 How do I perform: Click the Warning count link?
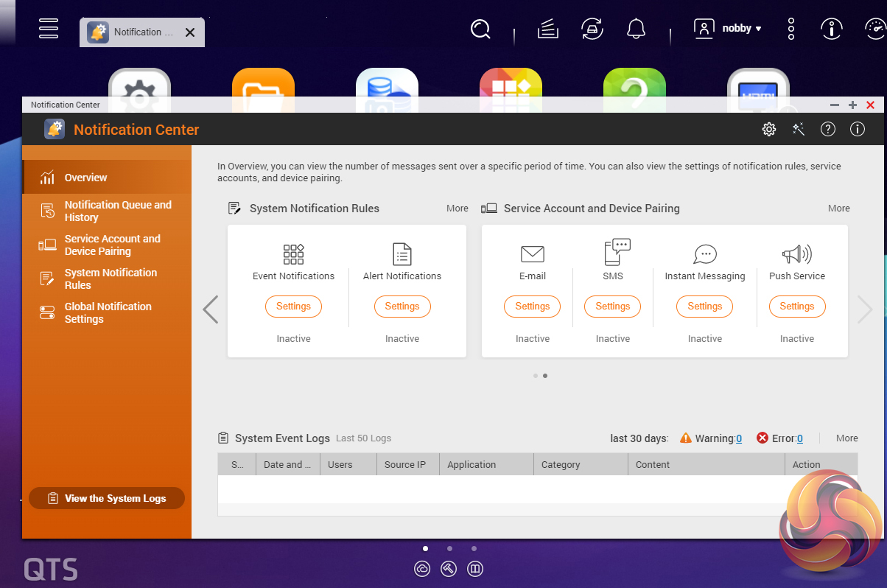739,438
